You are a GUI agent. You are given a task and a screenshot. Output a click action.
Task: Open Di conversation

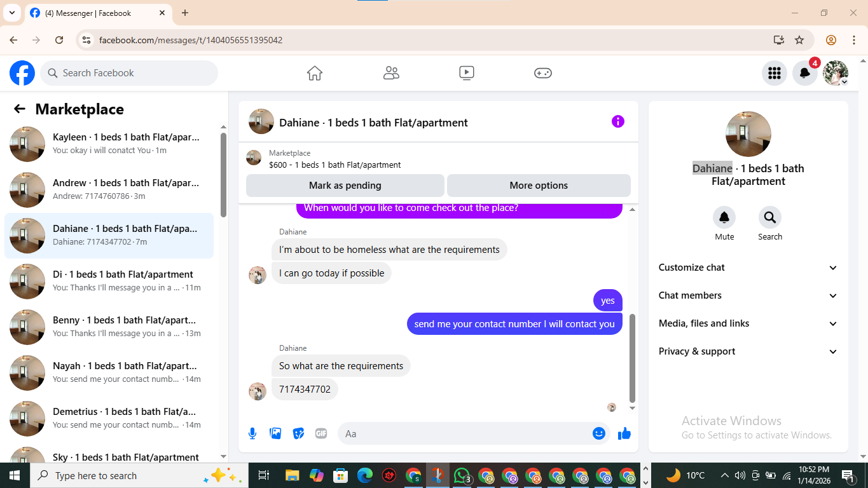click(x=109, y=281)
